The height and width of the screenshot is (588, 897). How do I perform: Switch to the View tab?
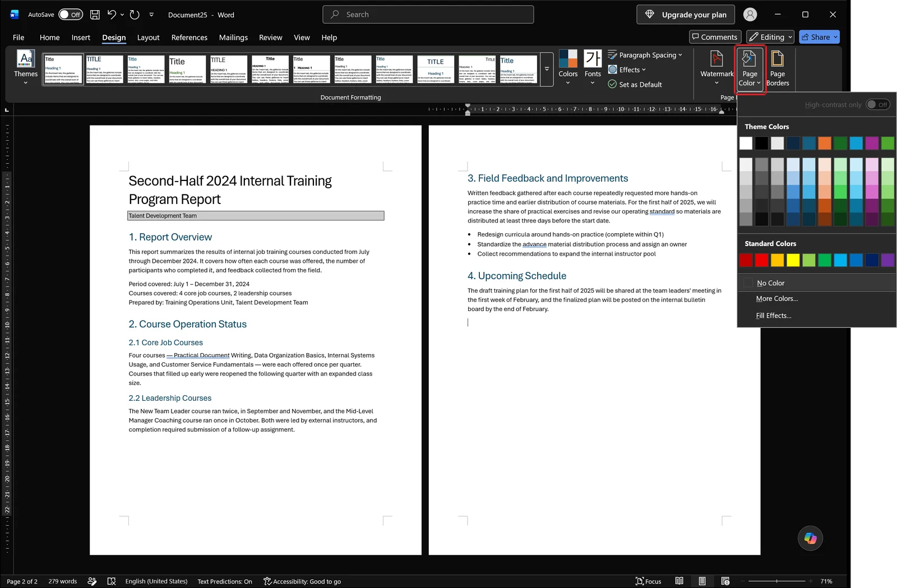click(x=302, y=38)
